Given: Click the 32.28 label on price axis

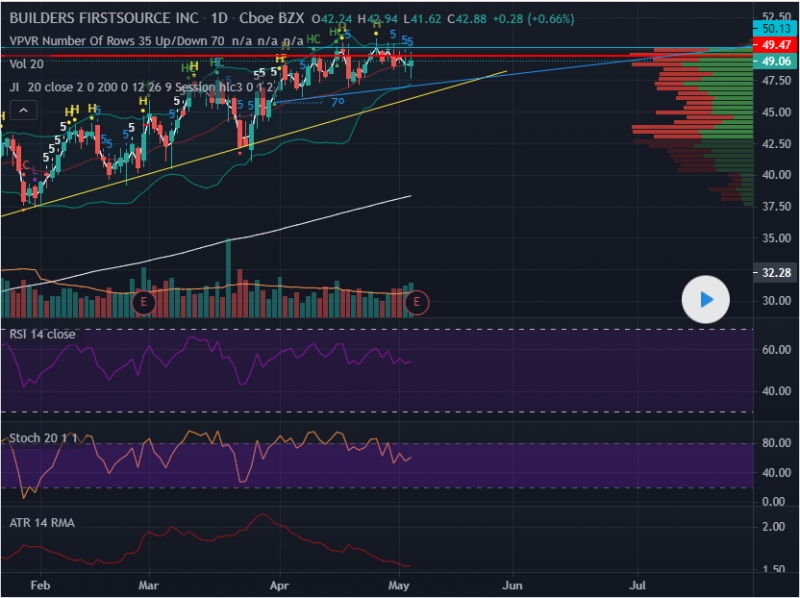Looking at the screenshot, I should (x=776, y=273).
